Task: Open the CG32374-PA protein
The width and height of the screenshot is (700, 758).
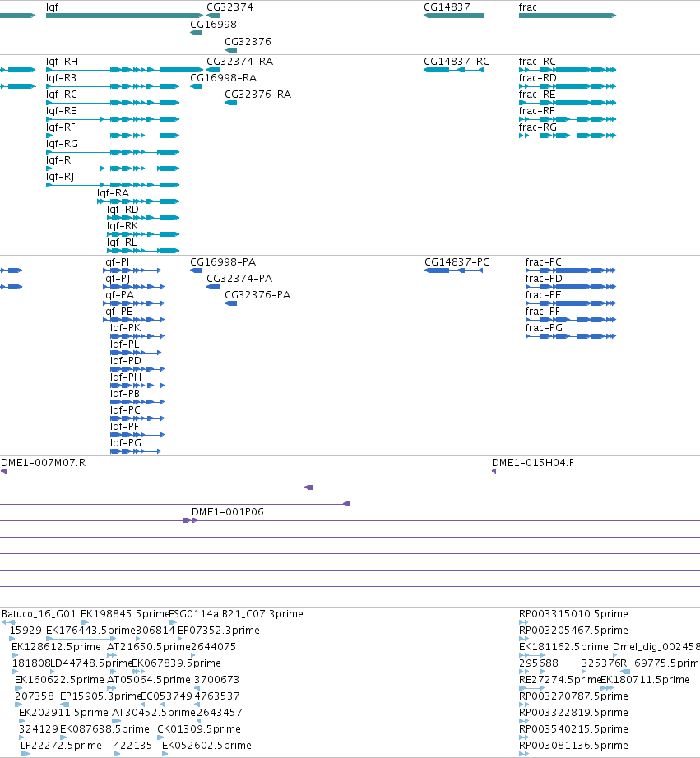Action: (x=213, y=287)
